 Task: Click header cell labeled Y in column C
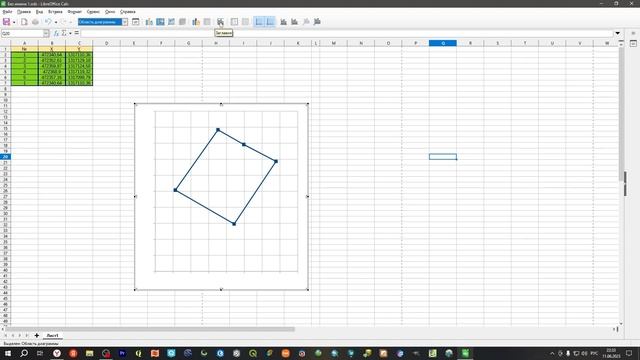tap(79, 49)
